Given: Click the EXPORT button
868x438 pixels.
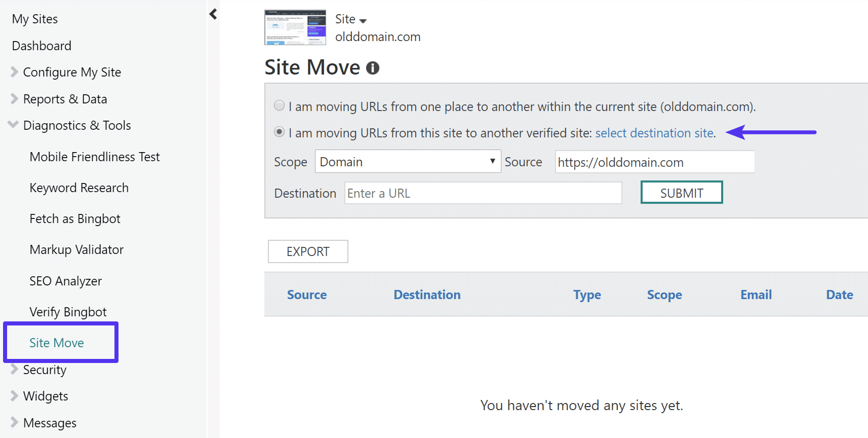Looking at the screenshot, I should pos(307,251).
